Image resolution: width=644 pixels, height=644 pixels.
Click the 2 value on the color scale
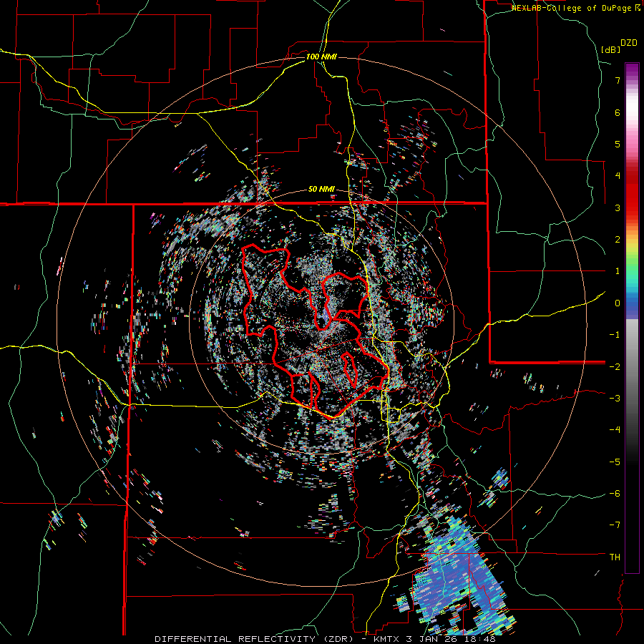(618, 240)
